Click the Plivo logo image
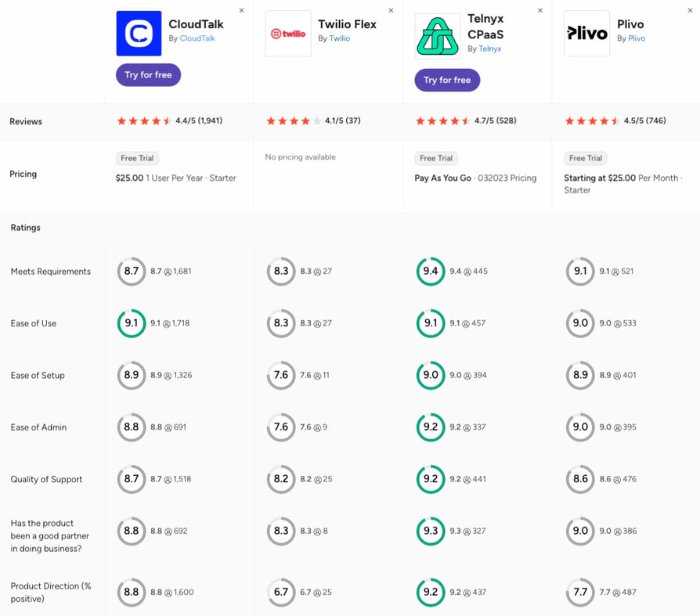The height and width of the screenshot is (616, 700). click(586, 34)
